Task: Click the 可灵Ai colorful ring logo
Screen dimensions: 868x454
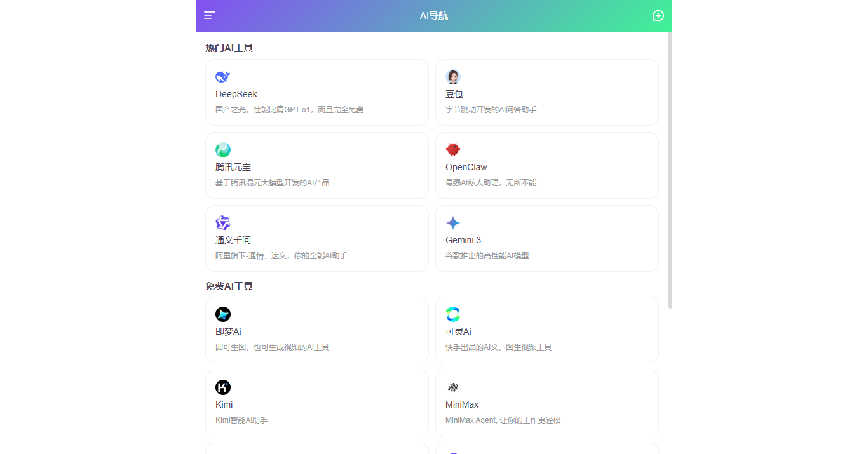Action: tap(453, 314)
